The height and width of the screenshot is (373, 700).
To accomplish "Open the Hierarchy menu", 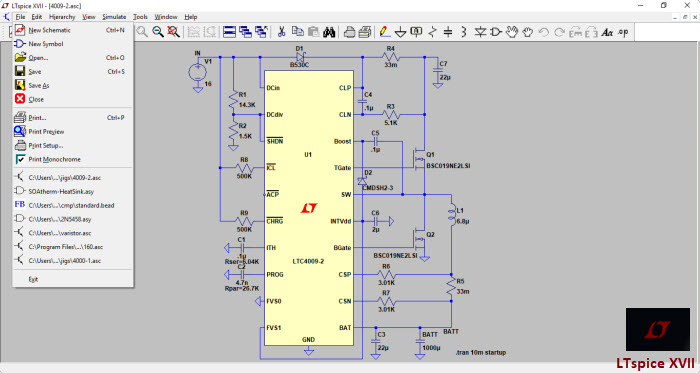I will [x=62, y=17].
